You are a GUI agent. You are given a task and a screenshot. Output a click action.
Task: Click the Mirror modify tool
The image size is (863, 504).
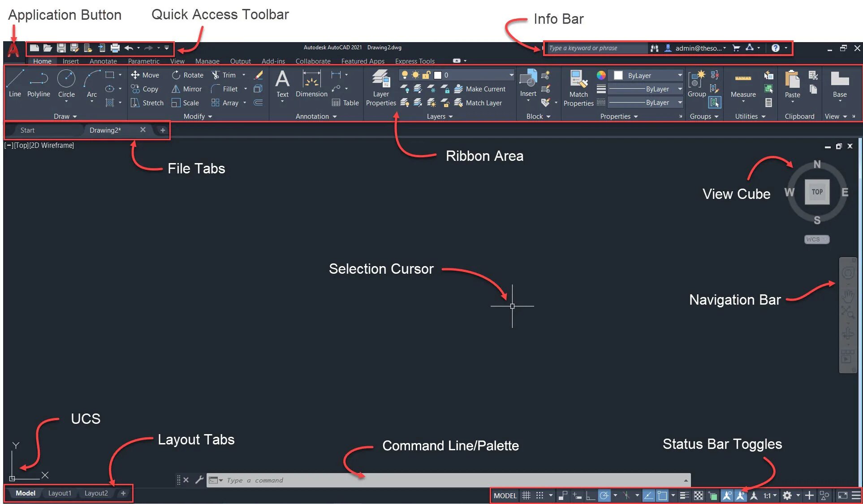coord(187,89)
